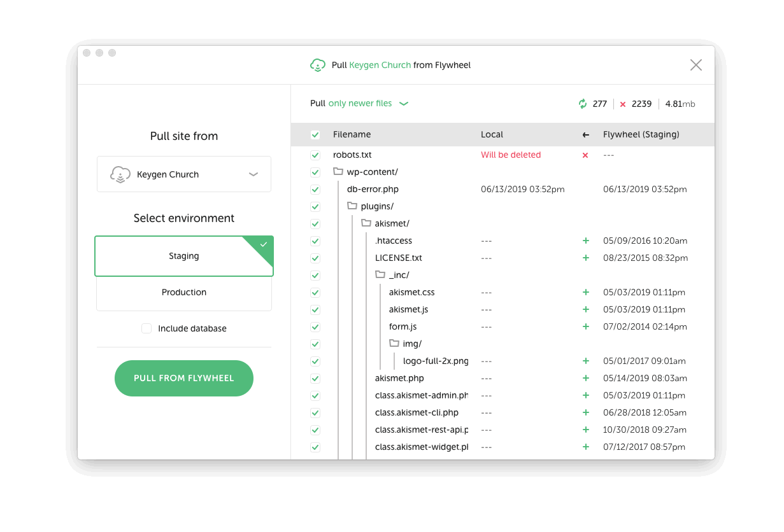Click the green sync count icon

582,104
